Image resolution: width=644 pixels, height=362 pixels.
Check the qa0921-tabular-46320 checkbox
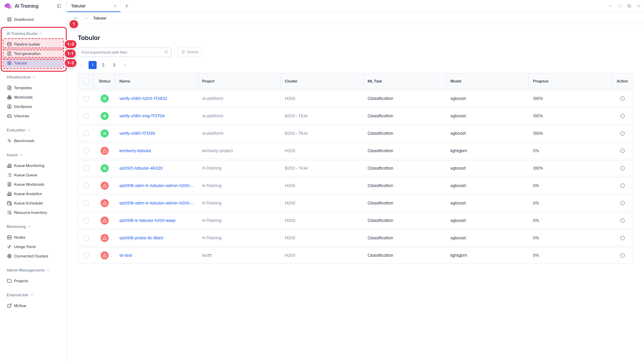(86, 168)
